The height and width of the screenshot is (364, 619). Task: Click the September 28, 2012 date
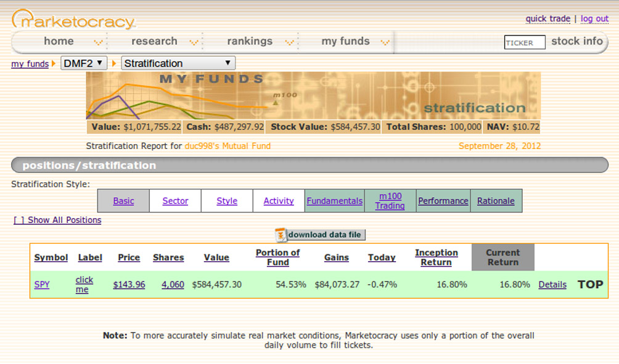tap(500, 146)
